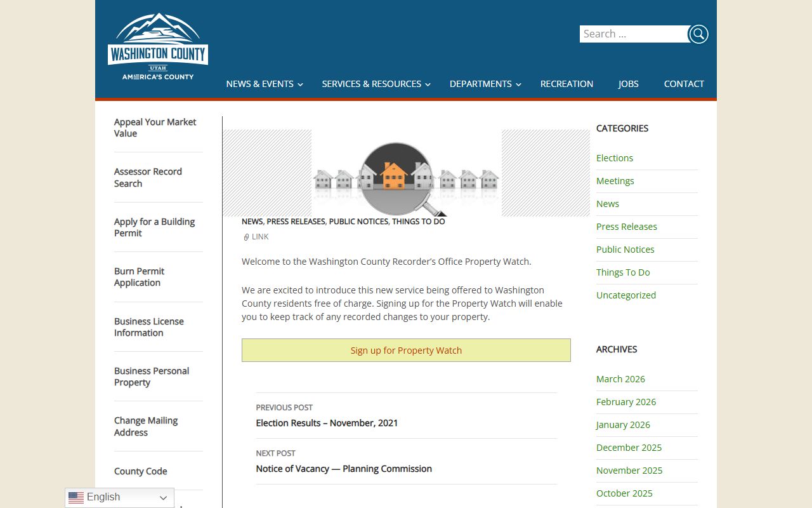
Task: Open Apply for a Building Permit
Action: pyautogui.click(x=154, y=227)
